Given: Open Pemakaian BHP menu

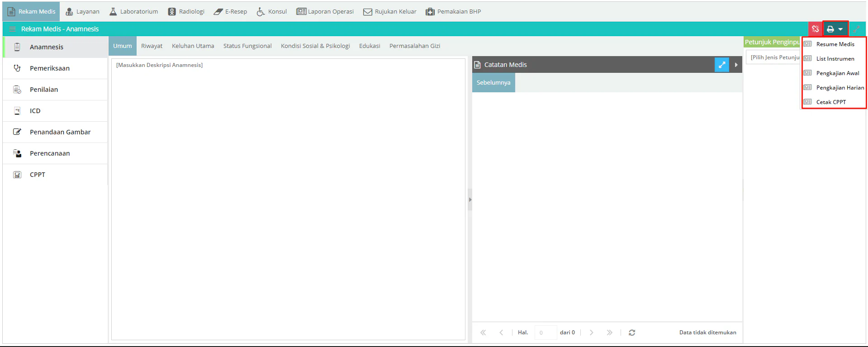Looking at the screenshot, I should point(453,11).
